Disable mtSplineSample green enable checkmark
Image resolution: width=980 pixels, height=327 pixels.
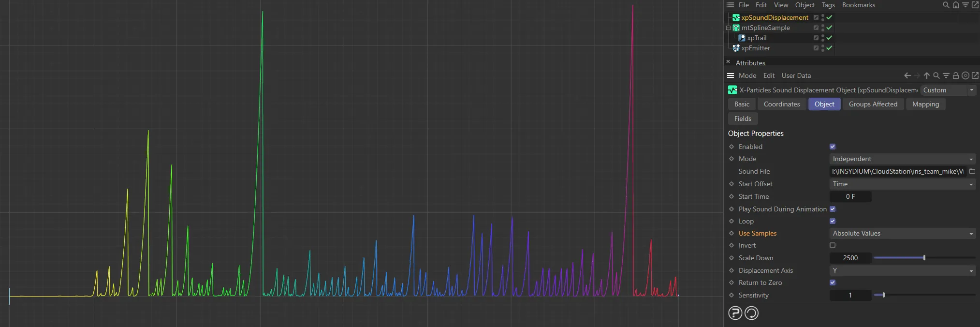pos(830,28)
